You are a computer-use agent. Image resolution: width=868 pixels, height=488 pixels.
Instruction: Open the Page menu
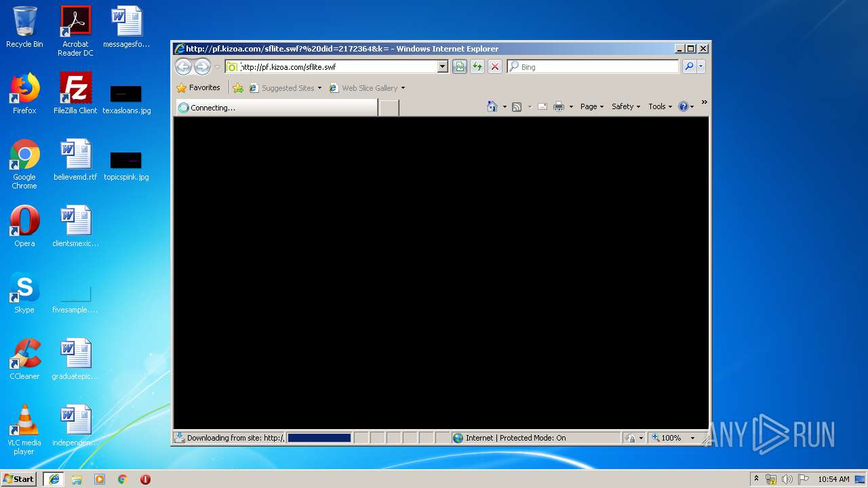pos(591,106)
